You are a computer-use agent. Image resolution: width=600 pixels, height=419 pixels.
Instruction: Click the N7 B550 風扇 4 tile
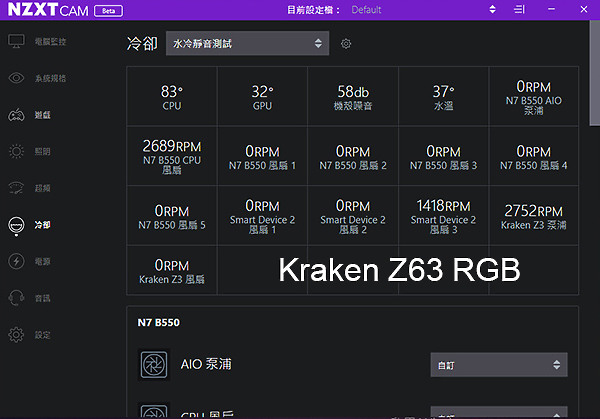coord(533,156)
